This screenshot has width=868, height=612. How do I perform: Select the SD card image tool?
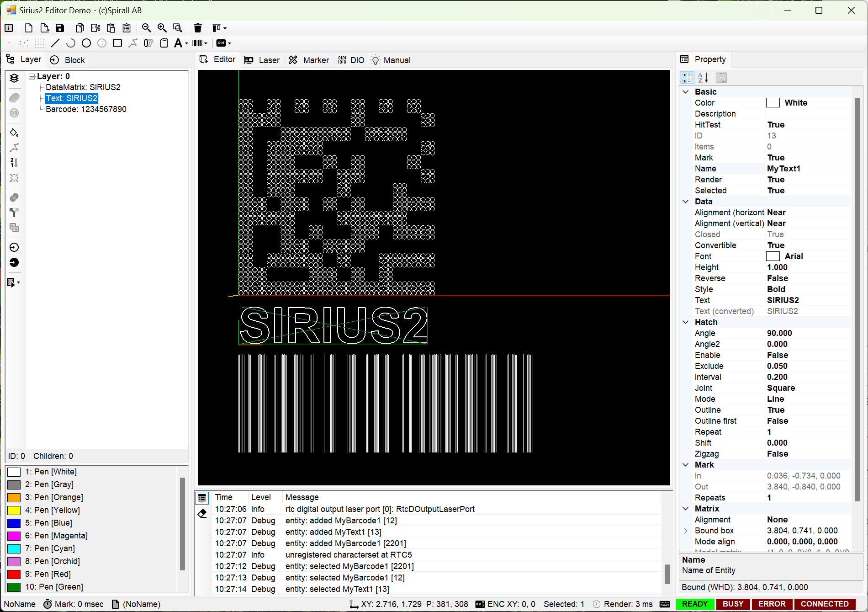tap(164, 43)
